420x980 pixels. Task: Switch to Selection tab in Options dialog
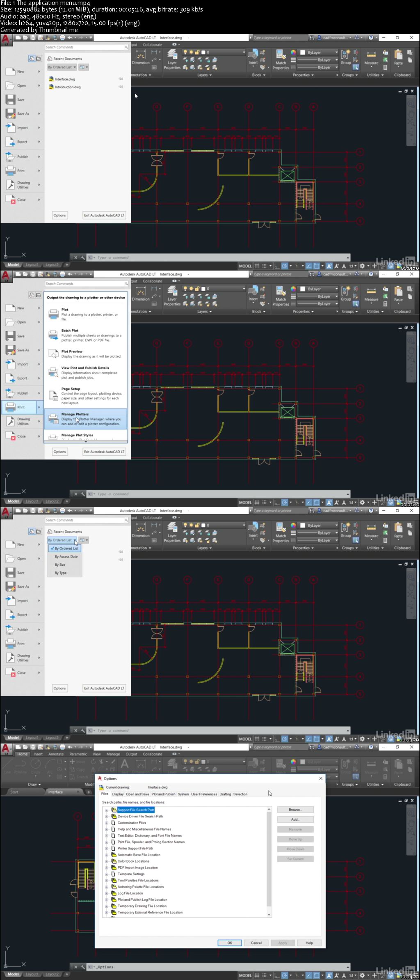pyautogui.click(x=240, y=794)
